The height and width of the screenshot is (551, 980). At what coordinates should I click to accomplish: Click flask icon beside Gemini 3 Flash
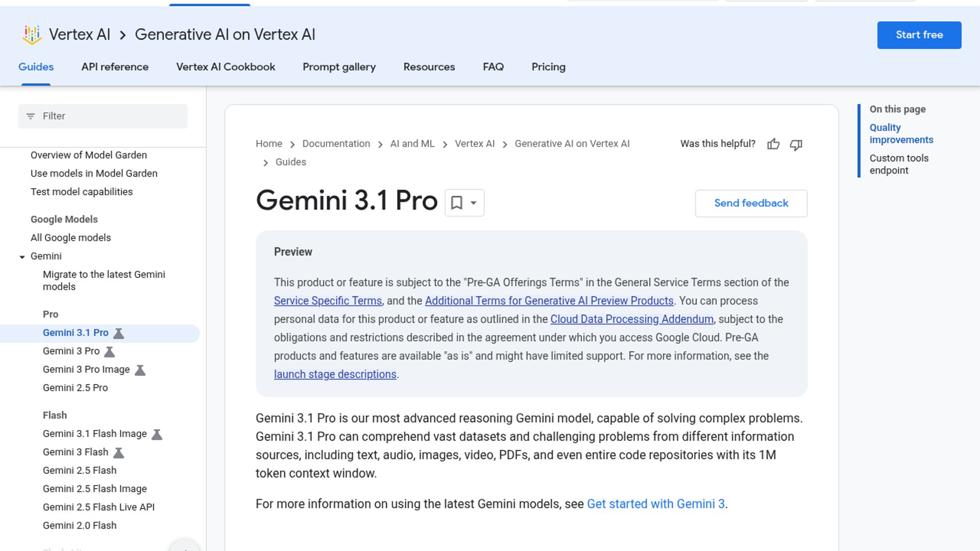(x=118, y=453)
